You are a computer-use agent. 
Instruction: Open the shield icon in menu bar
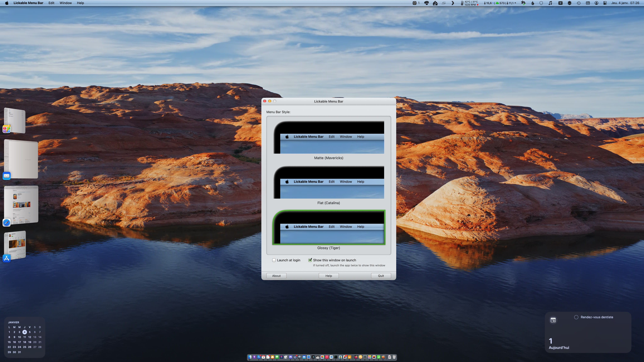pyautogui.click(x=541, y=3)
